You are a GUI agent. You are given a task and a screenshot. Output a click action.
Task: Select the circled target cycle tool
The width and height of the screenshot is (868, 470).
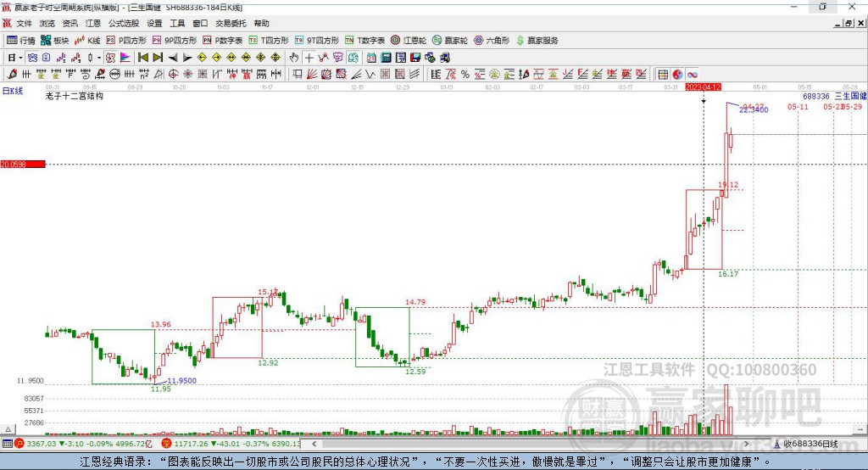coord(173,75)
